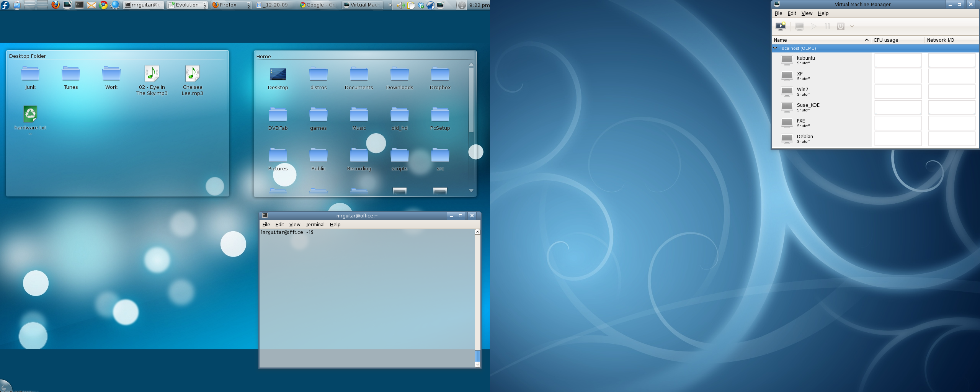Select the Chelsea Lee.mp3 file
980x392 pixels.
coord(193,80)
